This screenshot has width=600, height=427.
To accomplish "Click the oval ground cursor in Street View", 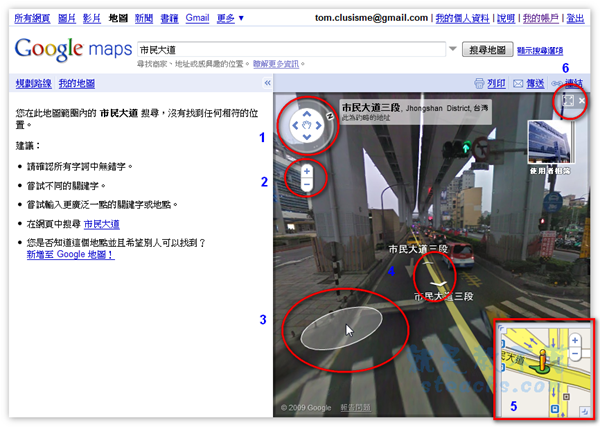I will point(341,328).
